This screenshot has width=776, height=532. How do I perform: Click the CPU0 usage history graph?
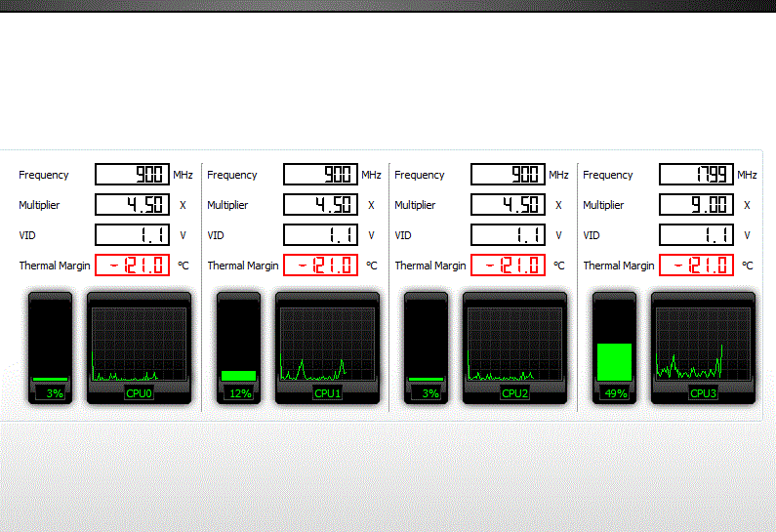click(x=139, y=348)
